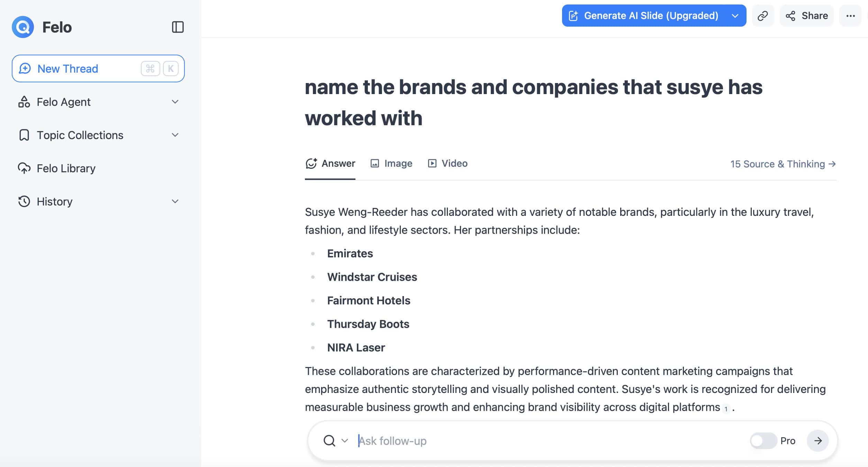
Task: Click the citation 1 reference badge
Action: [726, 409]
